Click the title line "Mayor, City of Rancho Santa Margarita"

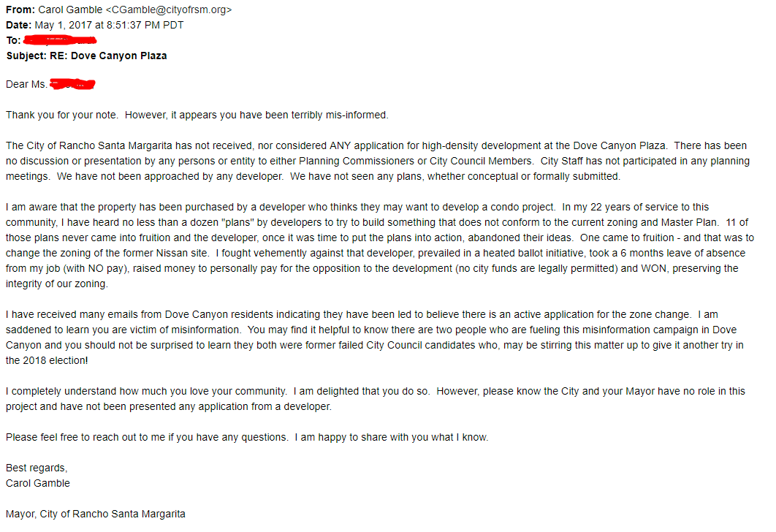(x=96, y=514)
